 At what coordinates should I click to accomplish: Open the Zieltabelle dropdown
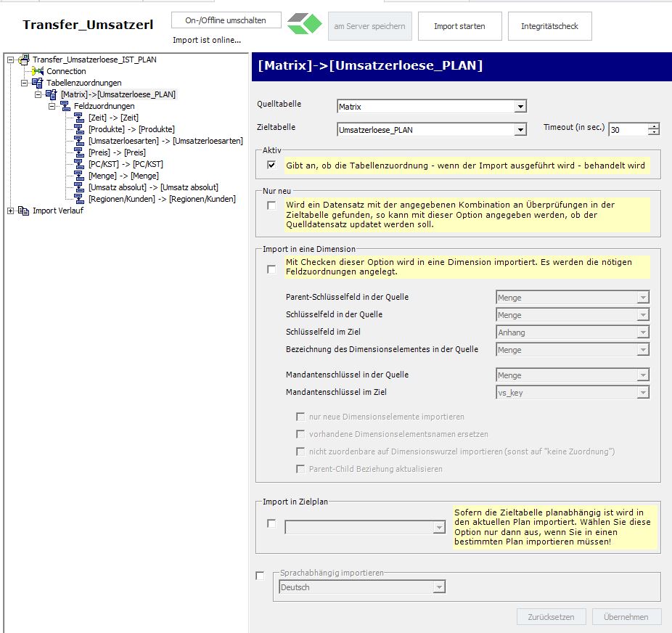520,129
